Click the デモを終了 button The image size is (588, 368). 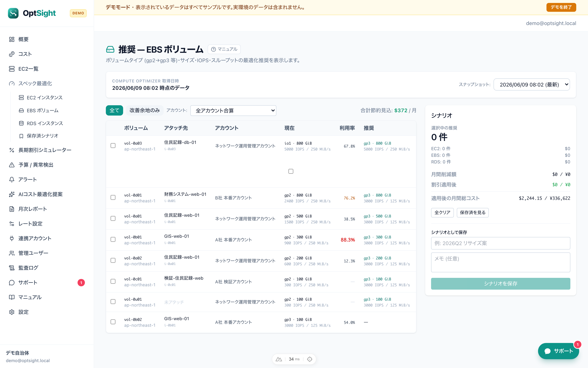[561, 7]
